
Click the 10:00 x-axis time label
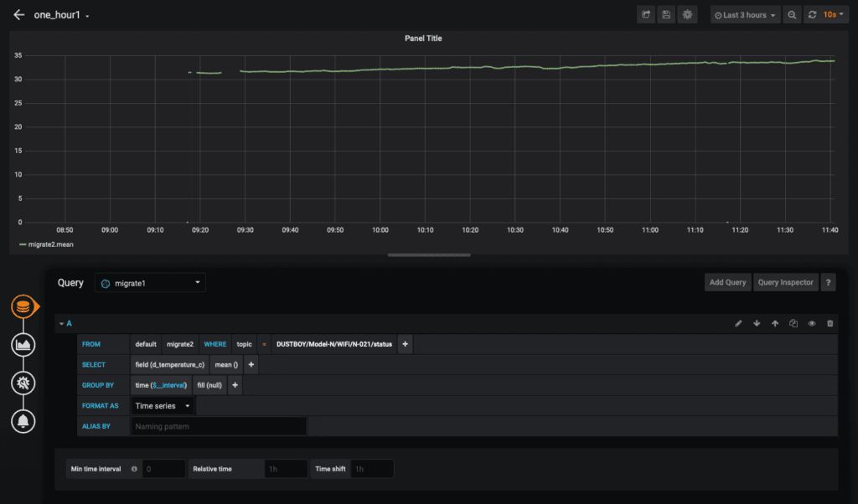tap(380, 230)
